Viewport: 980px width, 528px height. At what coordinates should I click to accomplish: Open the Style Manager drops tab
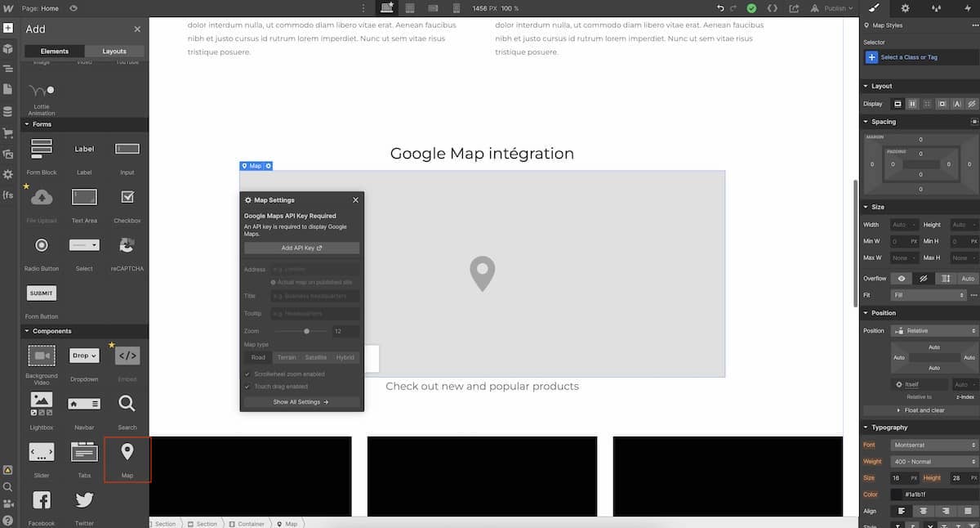pyautogui.click(x=936, y=8)
